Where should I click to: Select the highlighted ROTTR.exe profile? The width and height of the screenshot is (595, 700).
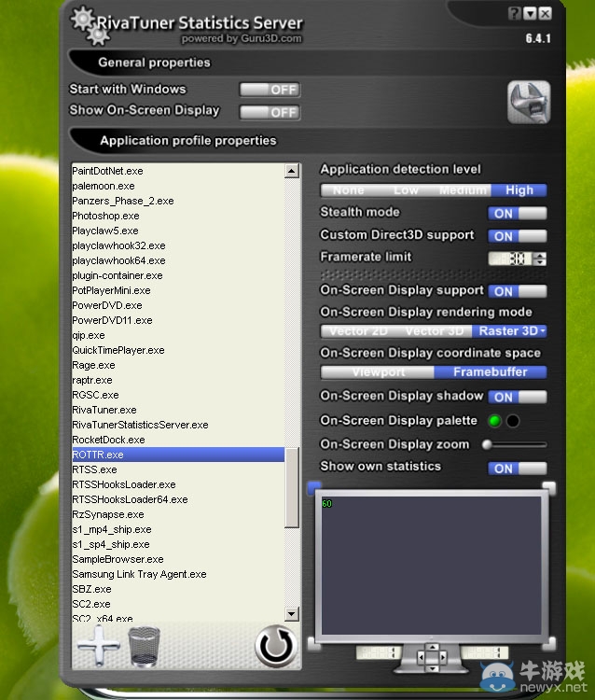click(x=178, y=455)
